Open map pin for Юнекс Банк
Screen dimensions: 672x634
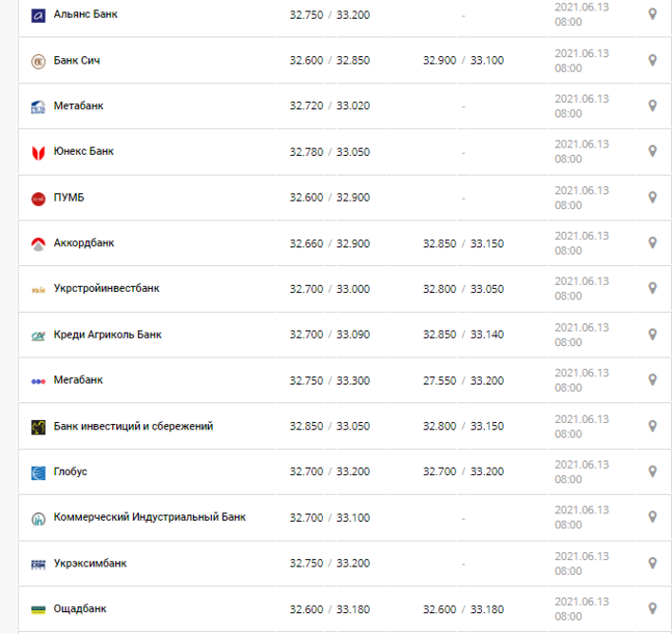click(652, 151)
